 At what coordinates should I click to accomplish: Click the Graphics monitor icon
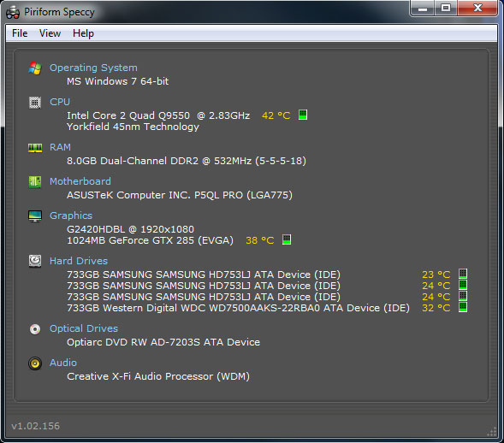[x=35, y=216]
